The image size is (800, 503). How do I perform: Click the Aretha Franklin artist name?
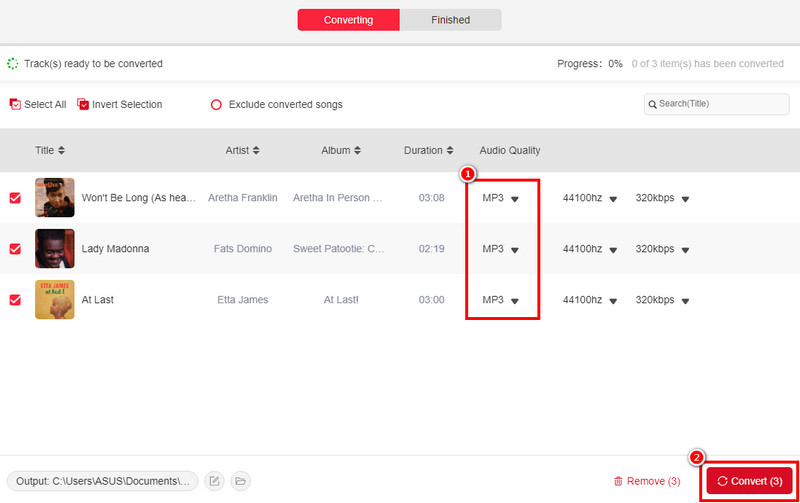tap(243, 197)
